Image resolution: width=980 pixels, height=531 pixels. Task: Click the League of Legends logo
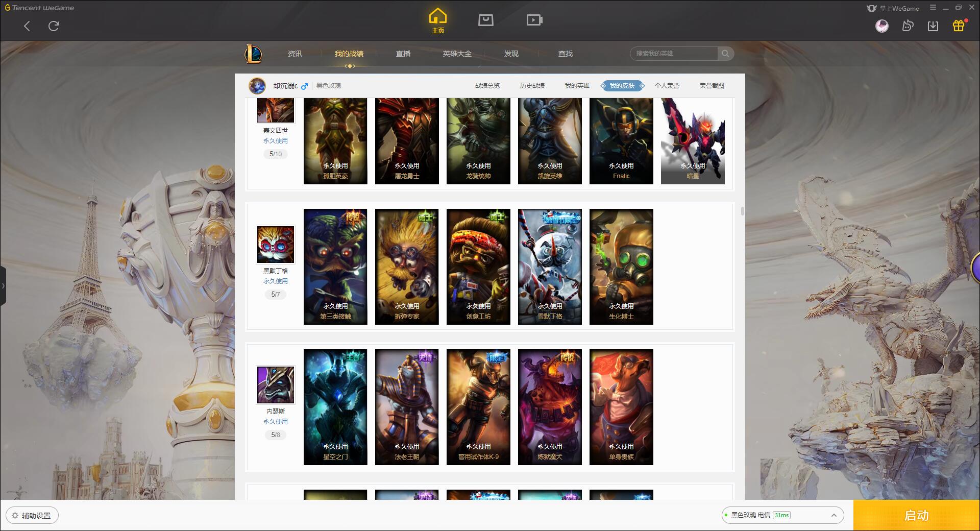point(253,54)
